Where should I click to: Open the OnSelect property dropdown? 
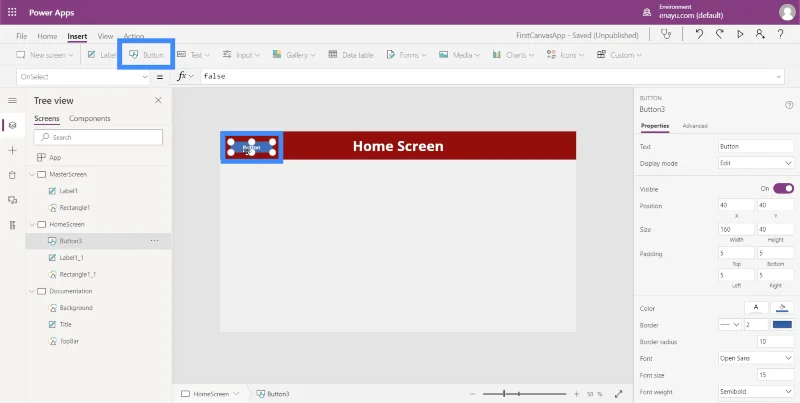pos(83,77)
